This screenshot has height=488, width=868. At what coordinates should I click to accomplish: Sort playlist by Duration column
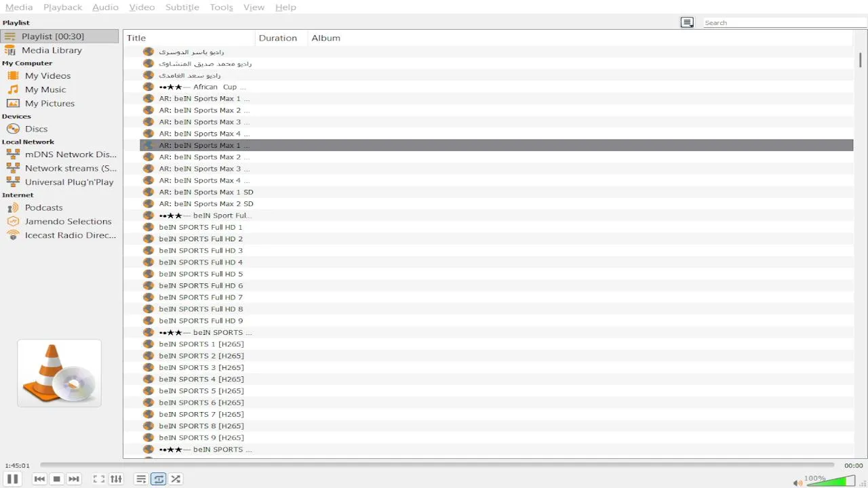(x=281, y=38)
